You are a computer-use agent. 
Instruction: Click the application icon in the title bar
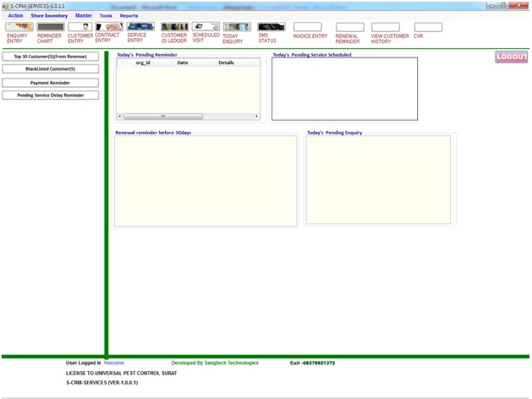5,6
